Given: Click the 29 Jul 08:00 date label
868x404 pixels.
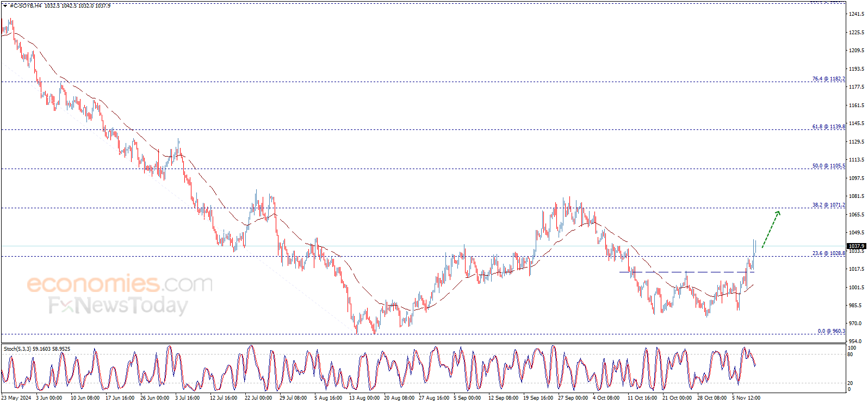Looking at the screenshot, I should [293, 398].
